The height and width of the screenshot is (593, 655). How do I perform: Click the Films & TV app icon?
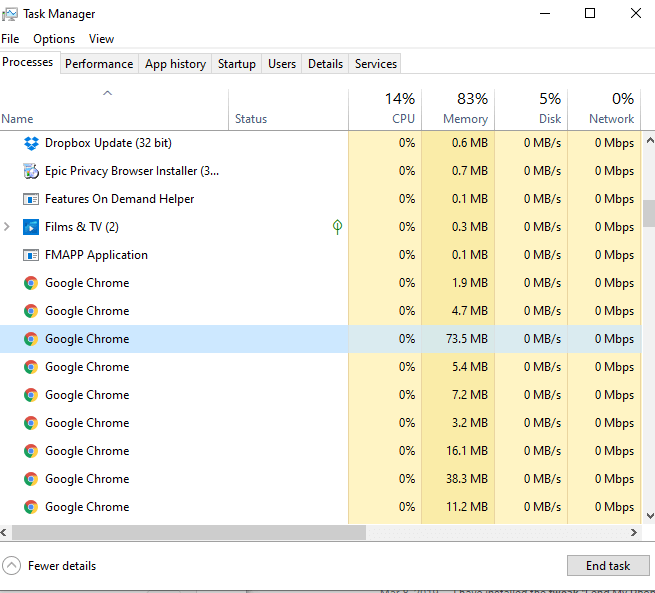(x=31, y=227)
